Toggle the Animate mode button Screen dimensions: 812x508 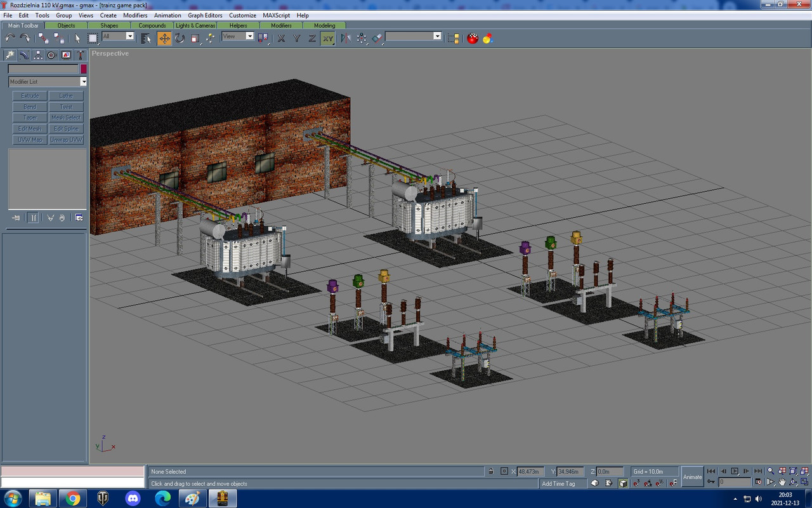point(693,477)
